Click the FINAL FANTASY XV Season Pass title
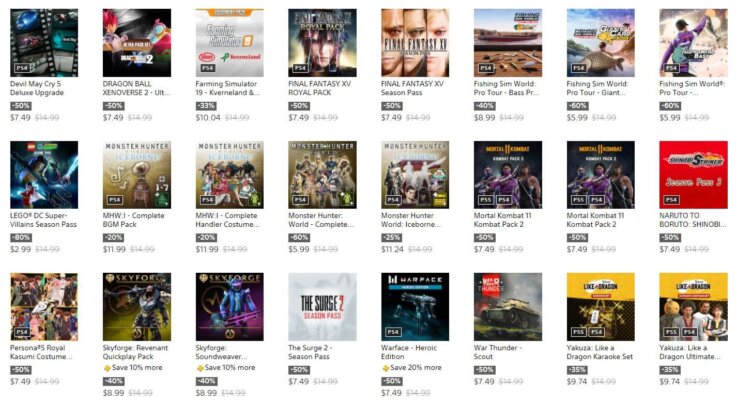 [412, 88]
